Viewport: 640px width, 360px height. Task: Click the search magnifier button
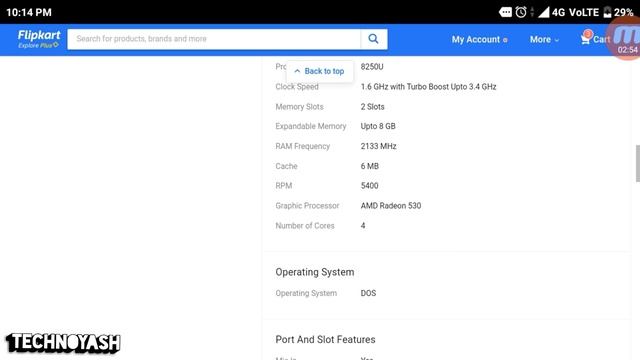(x=373, y=39)
